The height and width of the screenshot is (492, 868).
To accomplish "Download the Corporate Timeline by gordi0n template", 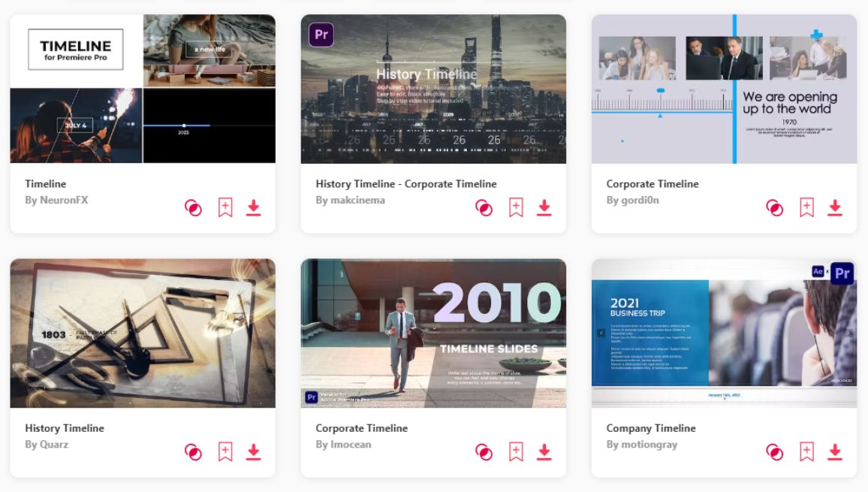I will point(834,207).
